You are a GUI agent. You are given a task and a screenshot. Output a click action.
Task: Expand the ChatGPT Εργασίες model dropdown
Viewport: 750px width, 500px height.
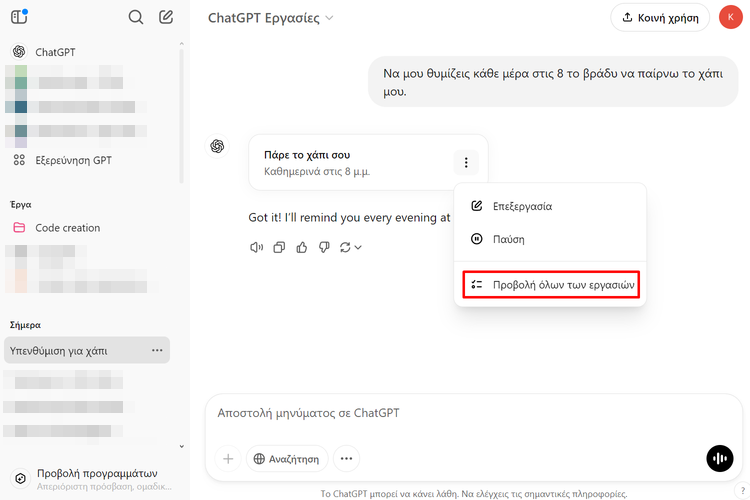271,18
